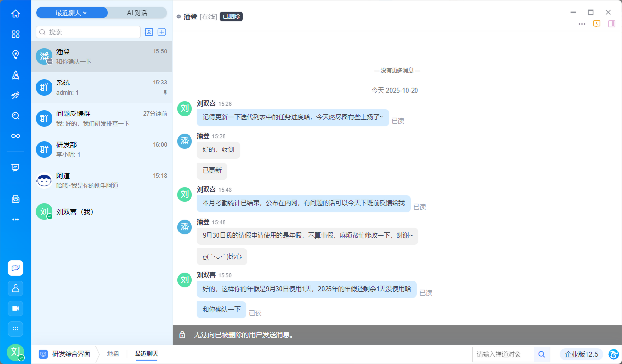Click the ZenTao logo icon beside 企业版12.5

pyautogui.click(x=614, y=354)
